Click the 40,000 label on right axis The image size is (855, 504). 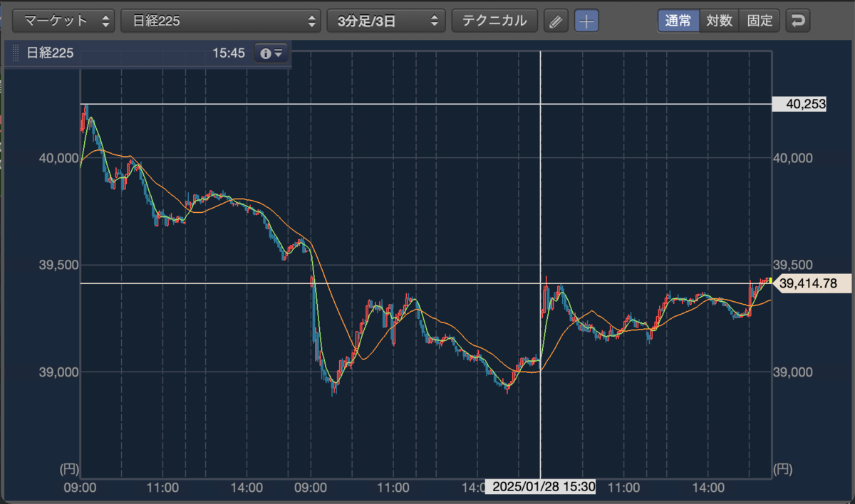tap(793, 158)
